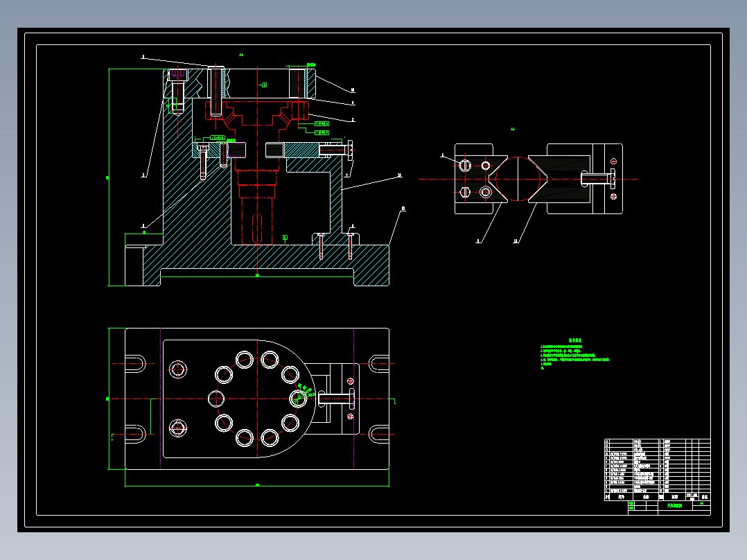Screen dimensions: 747x560
Task: Click the knob-head clamping screw in plan view
Action: click(x=336, y=399)
